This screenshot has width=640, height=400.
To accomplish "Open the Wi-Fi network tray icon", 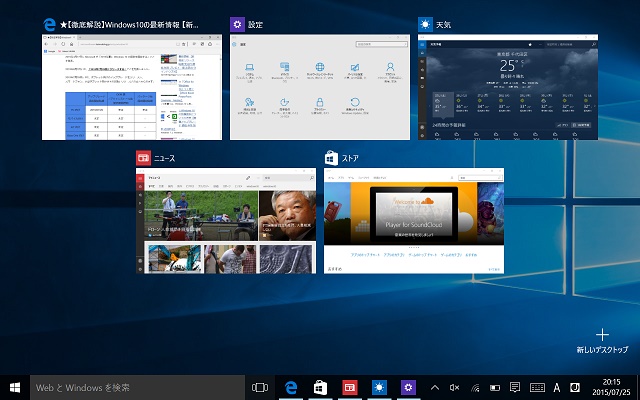I will (475, 387).
